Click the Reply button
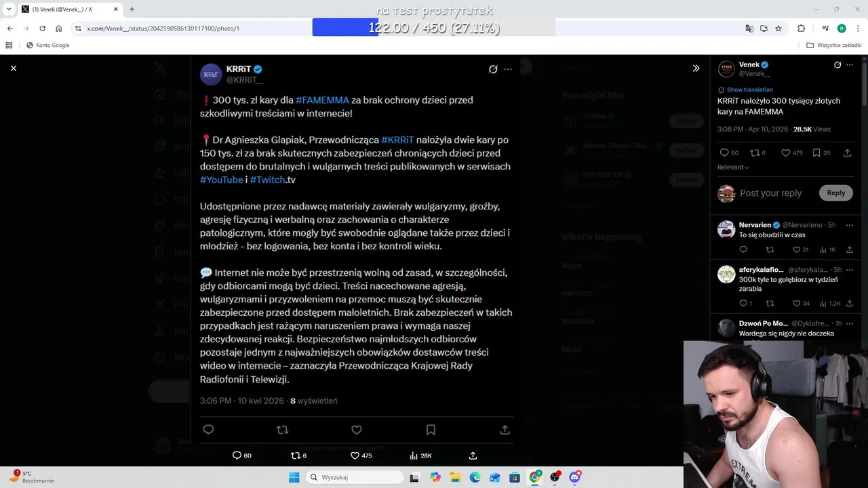This screenshot has width=868, height=488. (835, 193)
